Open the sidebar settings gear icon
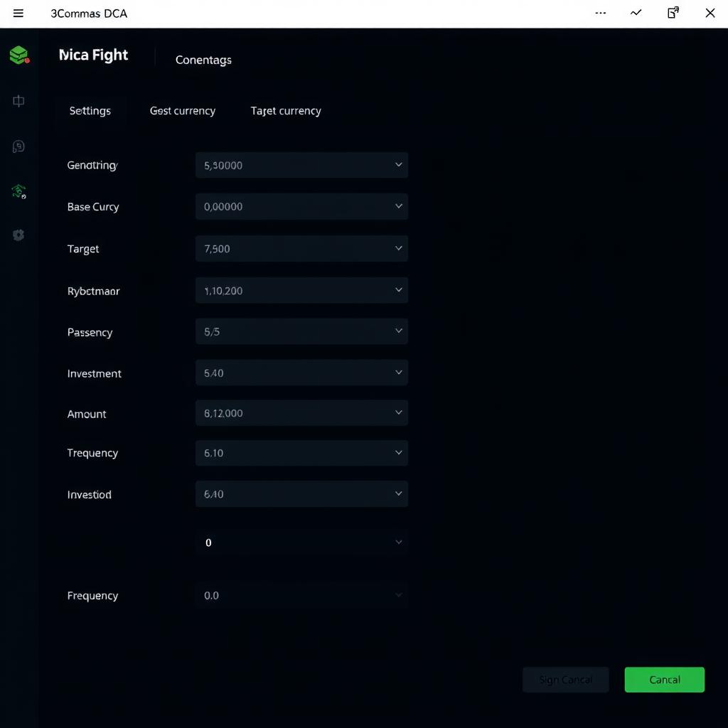 coord(18,235)
